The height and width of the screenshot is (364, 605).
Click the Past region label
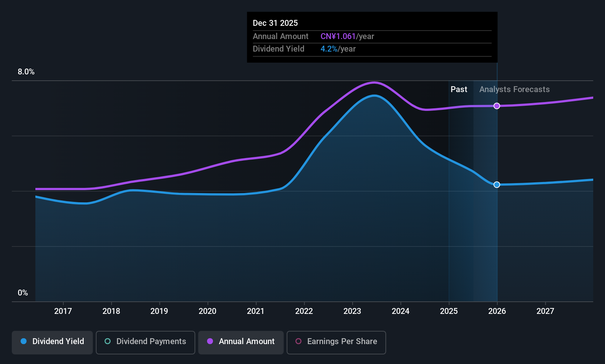459,90
